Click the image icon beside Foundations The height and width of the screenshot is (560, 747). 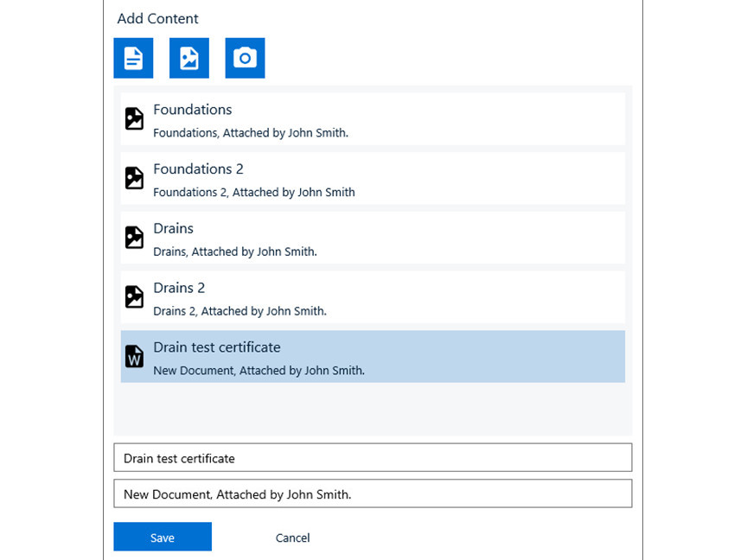pyautogui.click(x=134, y=118)
